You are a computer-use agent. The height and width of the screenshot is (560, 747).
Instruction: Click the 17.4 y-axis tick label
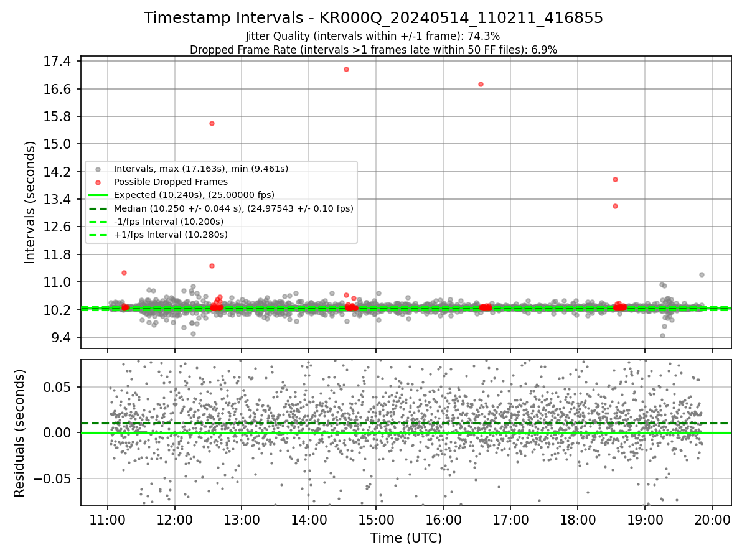pyautogui.click(x=59, y=62)
